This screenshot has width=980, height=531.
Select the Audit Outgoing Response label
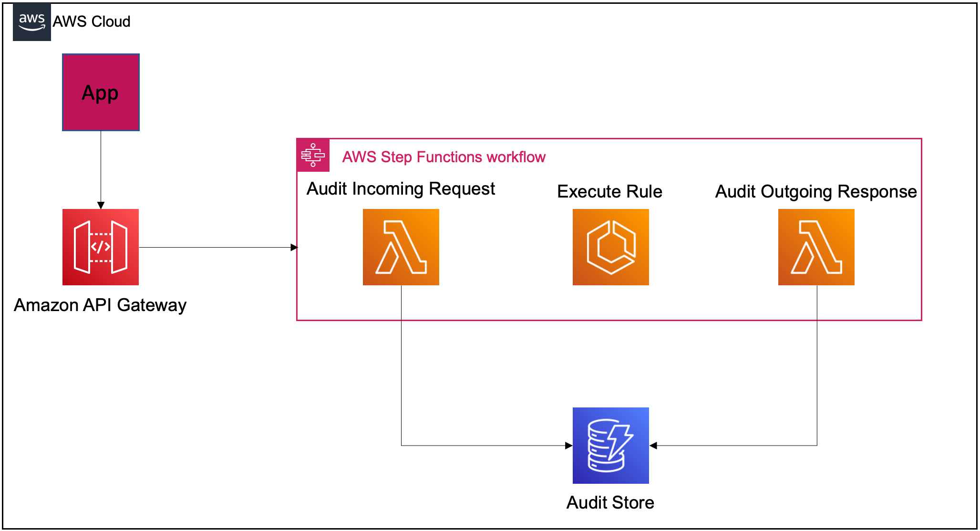click(816, 191)
